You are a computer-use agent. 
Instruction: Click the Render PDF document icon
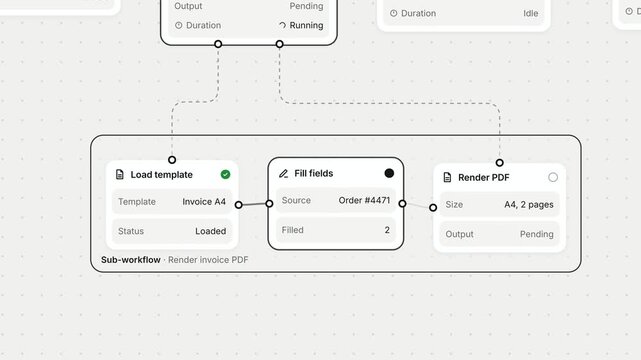coord(447,177)
